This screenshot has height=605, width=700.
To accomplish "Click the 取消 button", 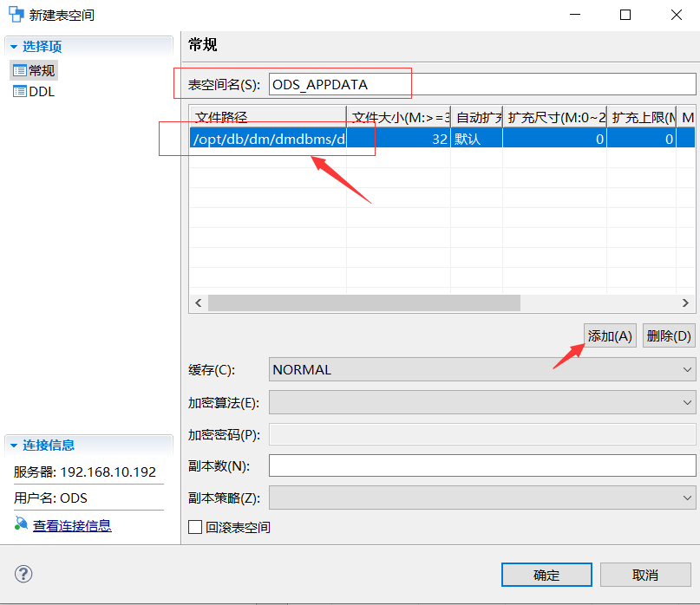I will point(645,575).
